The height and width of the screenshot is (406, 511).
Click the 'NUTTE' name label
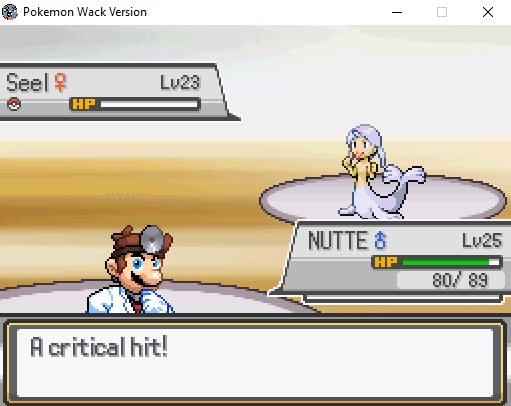(x=338, y=240)
